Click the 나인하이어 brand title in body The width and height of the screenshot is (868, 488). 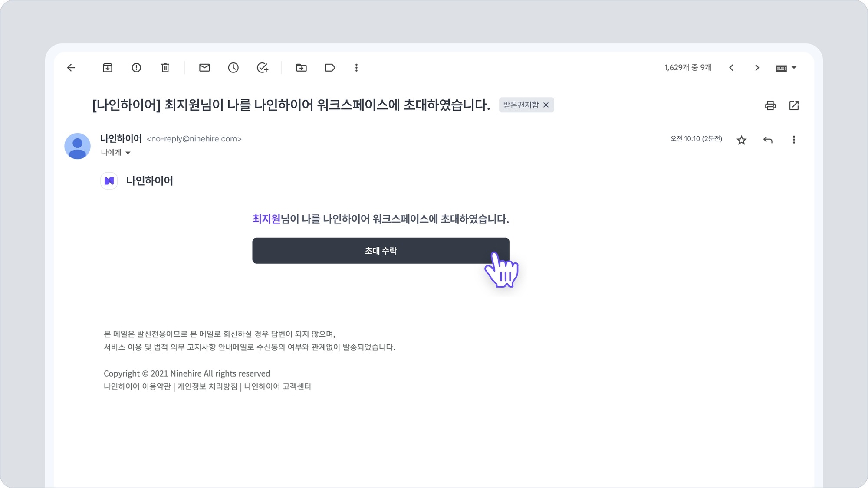click(150, 181)
